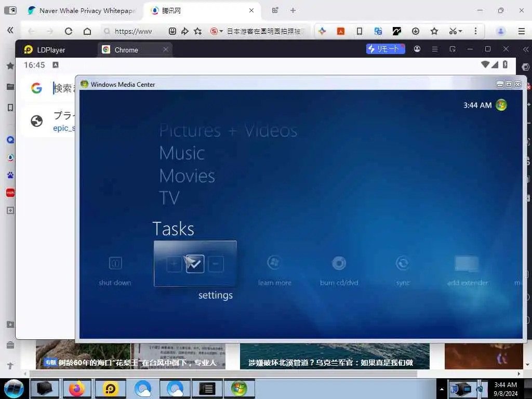The height and width of the screenshot is (399, 532).
Task: Open settings in Windows Media Center Tasks
Action: click(x=195, y=263)
